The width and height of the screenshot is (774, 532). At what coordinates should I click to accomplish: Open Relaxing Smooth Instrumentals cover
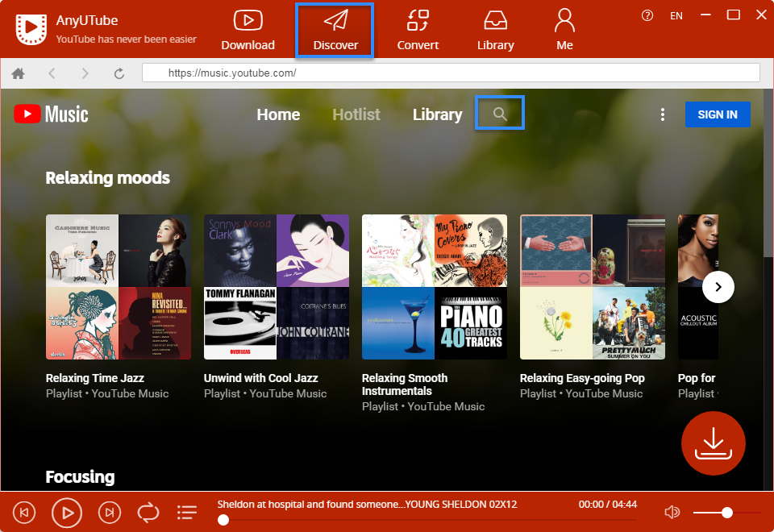435,287
